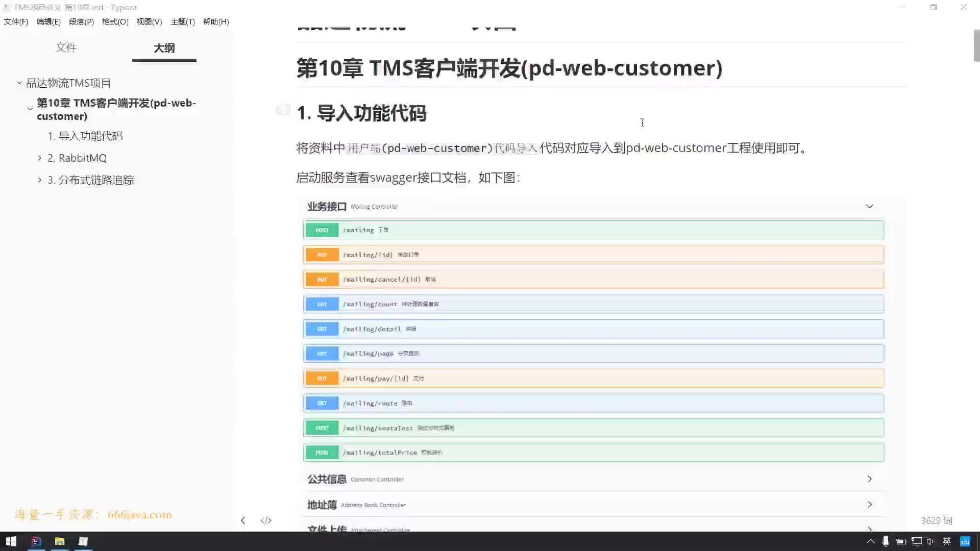Open the 格式(O) menu
The image size is (980, 551).
(x=115, y=21)
